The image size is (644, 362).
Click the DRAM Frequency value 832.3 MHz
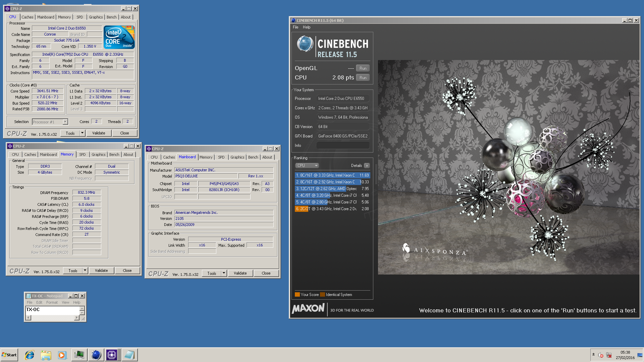click(87, 193)
